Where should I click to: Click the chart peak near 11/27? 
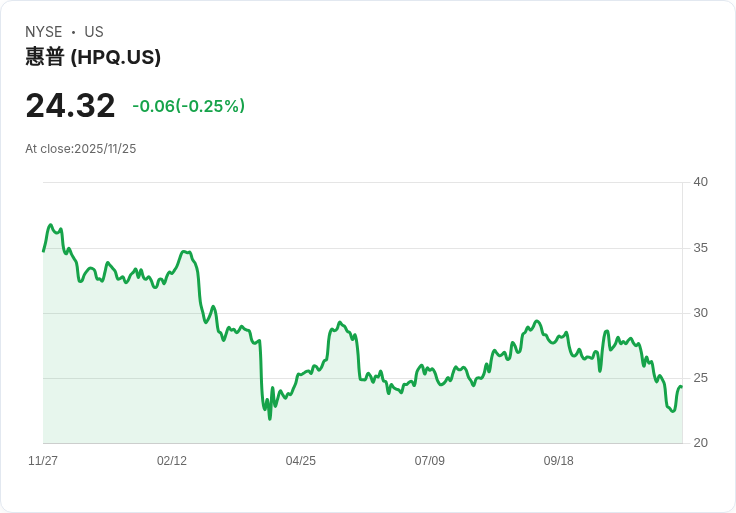pyautogui.click(x=50, y=225)
